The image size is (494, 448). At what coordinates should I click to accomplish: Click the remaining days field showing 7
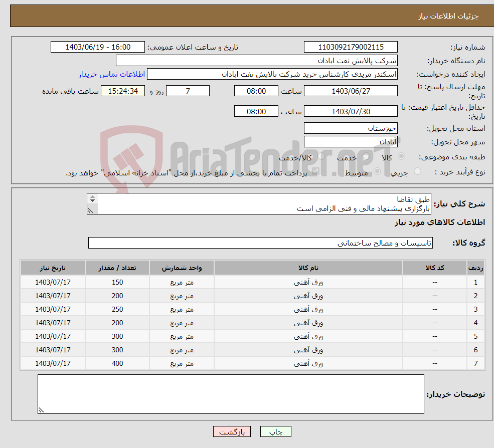coord(188,91)
